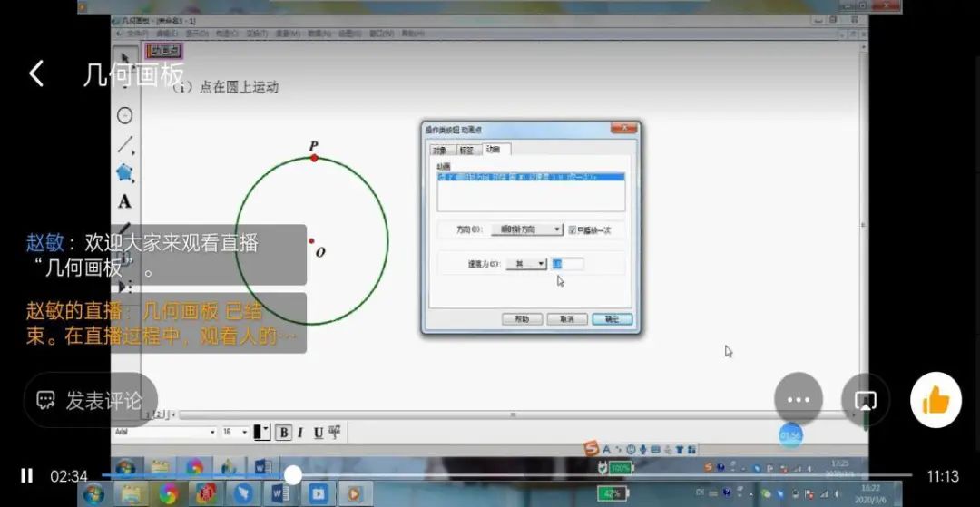Open the blue TV icon in bottom taskbar

[318, 494]
